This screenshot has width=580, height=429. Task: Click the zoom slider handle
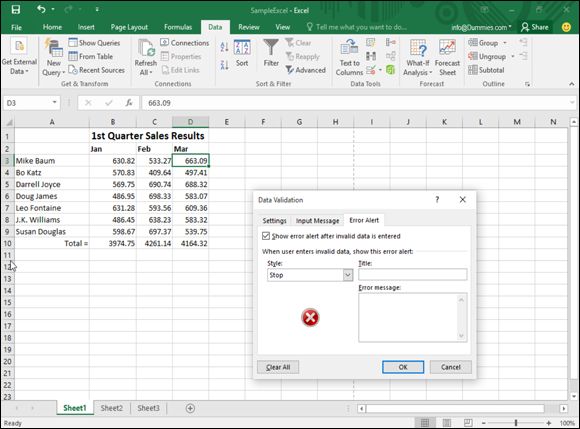pyautogui.click(x=516, y=423)
